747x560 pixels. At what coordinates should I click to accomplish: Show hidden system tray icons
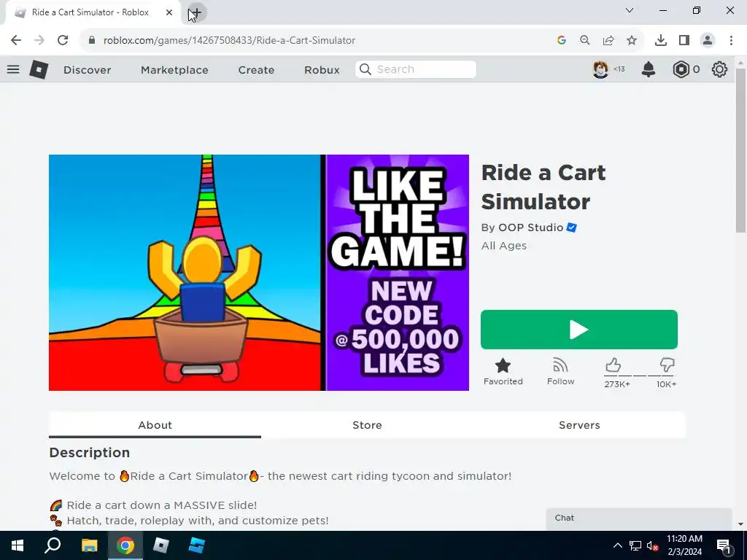click(x=617, y=545)
